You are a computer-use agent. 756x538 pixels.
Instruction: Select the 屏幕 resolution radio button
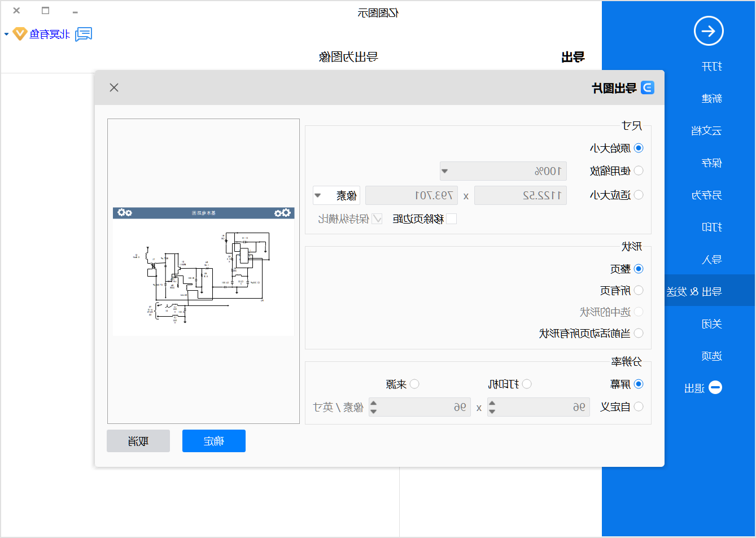(x=639, y=384)
